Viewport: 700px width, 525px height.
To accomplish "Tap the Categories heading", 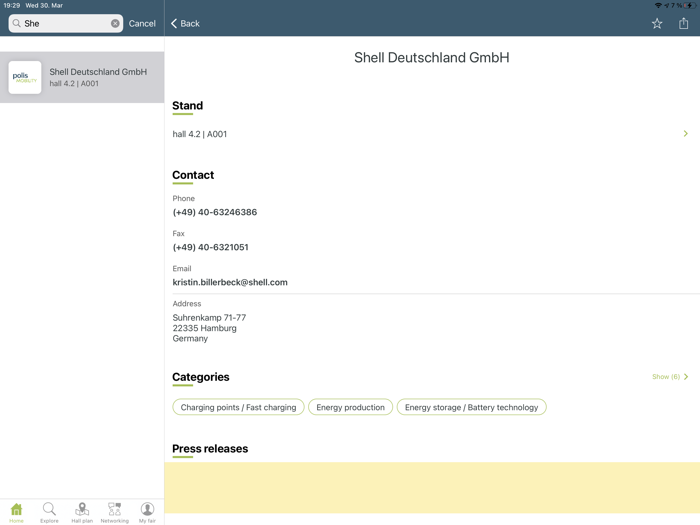I will tap(201, 377).
